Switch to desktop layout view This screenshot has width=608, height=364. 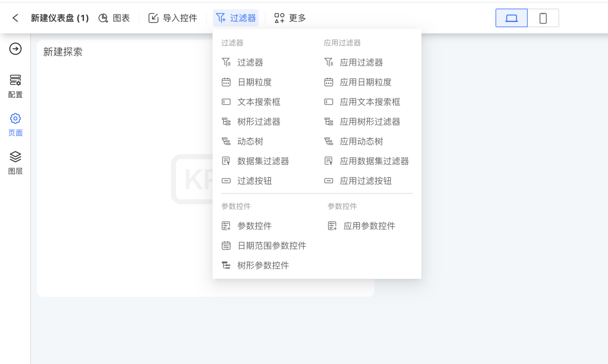click(511, 18)
